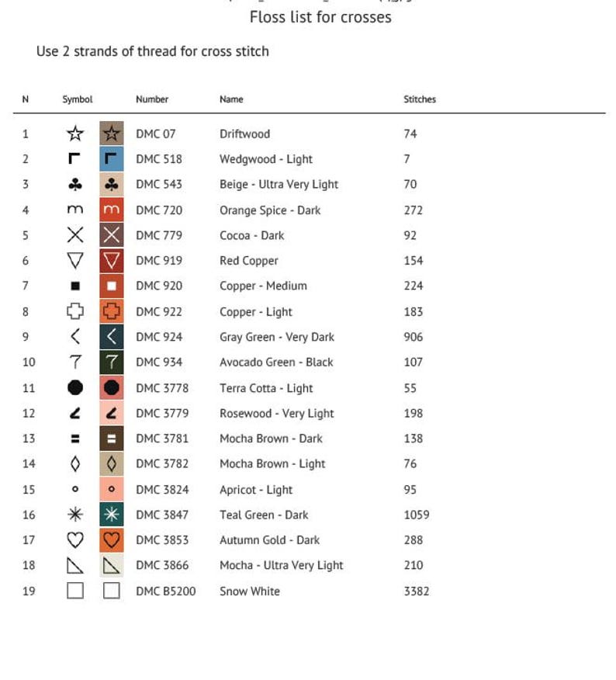
Task: Click the Avocado Green - Black name
Action: [x=276, y=362]
